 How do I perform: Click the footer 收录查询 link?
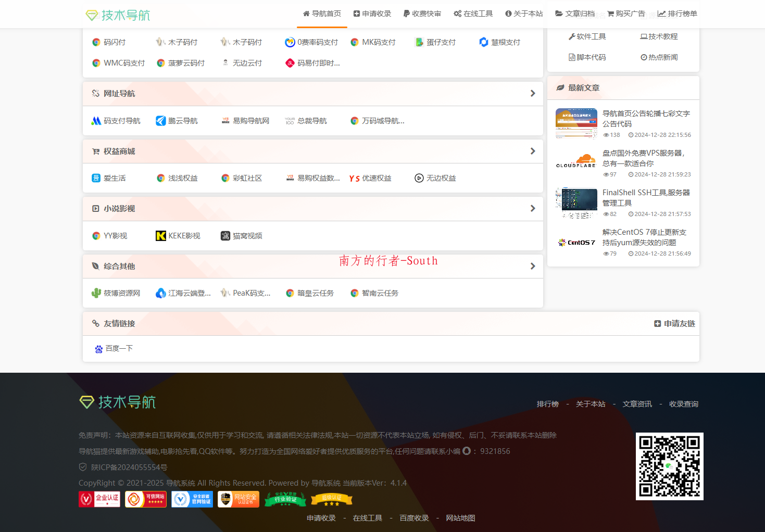click(684, 404)
